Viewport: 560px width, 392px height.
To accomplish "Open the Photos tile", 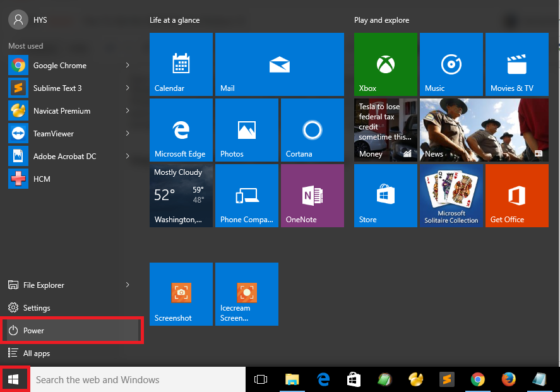I will [x=247, y=130].
